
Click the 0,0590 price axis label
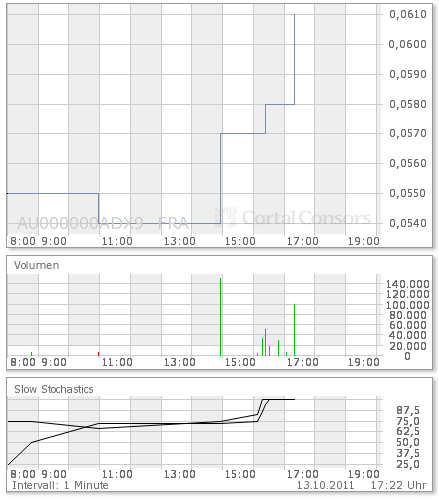point(408,74)
